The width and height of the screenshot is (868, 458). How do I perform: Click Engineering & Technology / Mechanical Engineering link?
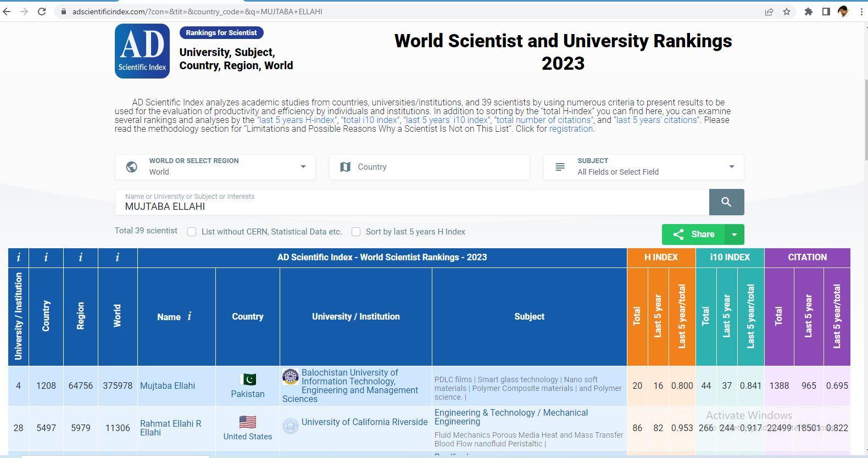click(511, 417)
